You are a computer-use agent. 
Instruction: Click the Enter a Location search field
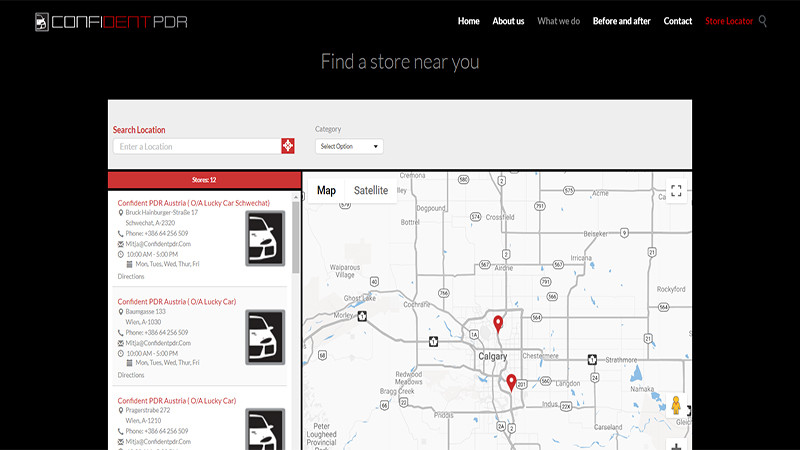(197, 147)
